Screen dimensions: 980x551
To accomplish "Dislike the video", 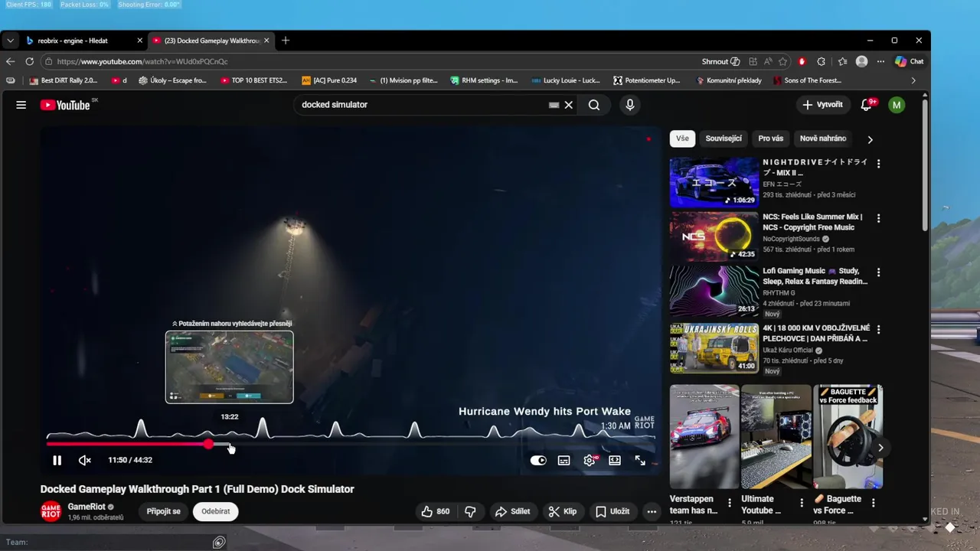I will pyautogui.click(x=470, y=511).
